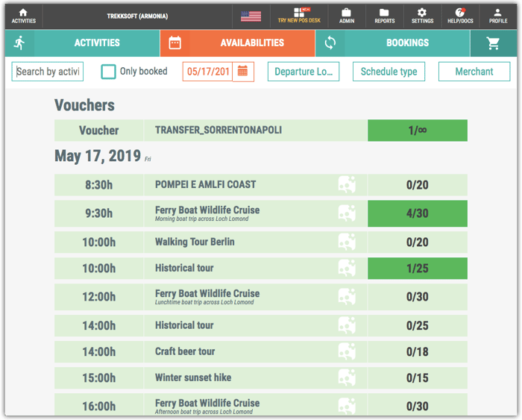Switch to the Activities tab

pos(97,43)
